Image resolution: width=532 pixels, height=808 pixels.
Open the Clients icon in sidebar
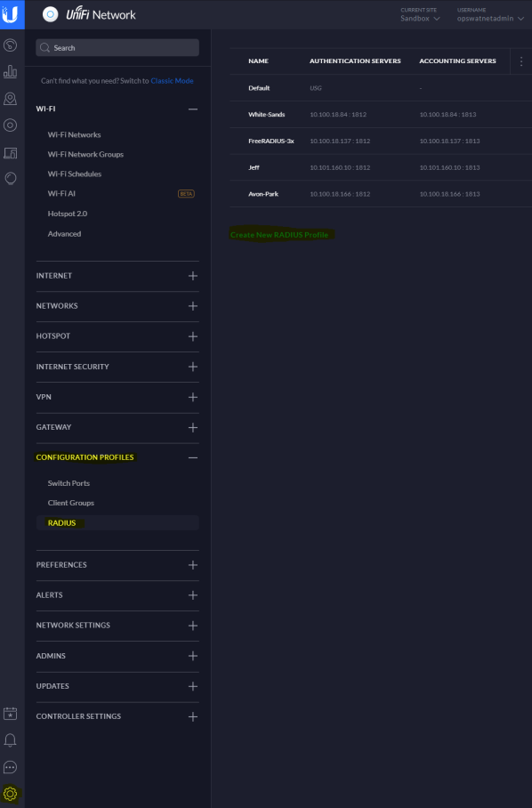click(x=11, y=152)
